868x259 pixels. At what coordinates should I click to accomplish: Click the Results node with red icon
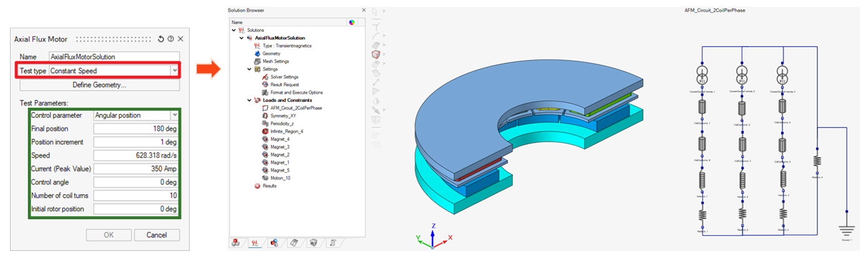[269, 186]
